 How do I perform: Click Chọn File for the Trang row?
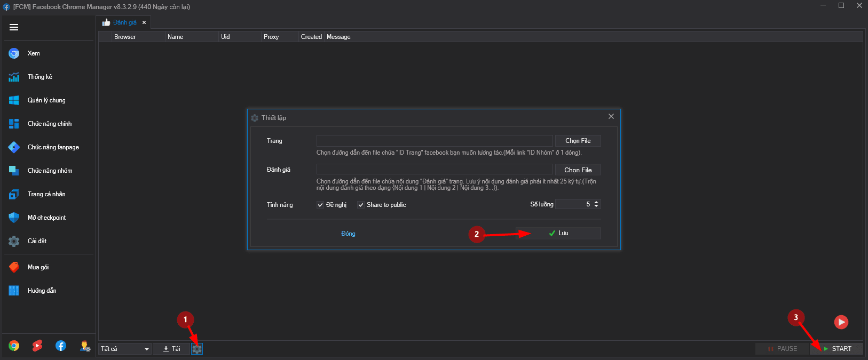pyautogui.click(x=578, y=141)
